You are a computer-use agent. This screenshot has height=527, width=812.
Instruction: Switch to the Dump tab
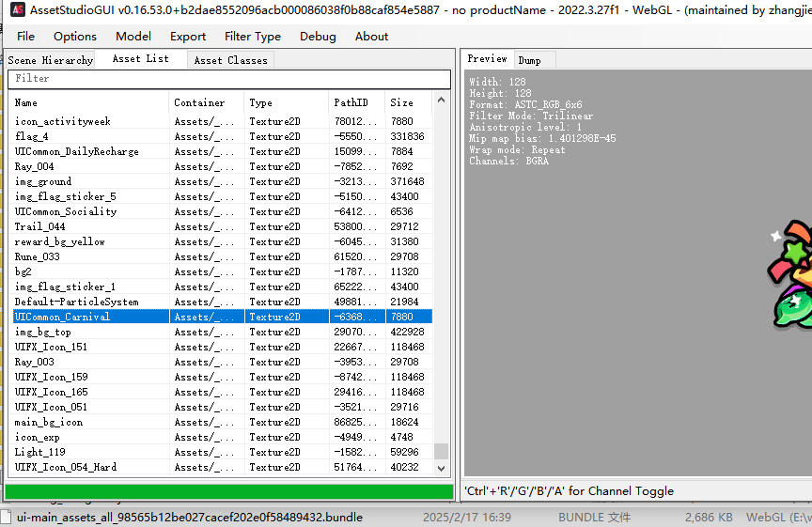[529, 60]
